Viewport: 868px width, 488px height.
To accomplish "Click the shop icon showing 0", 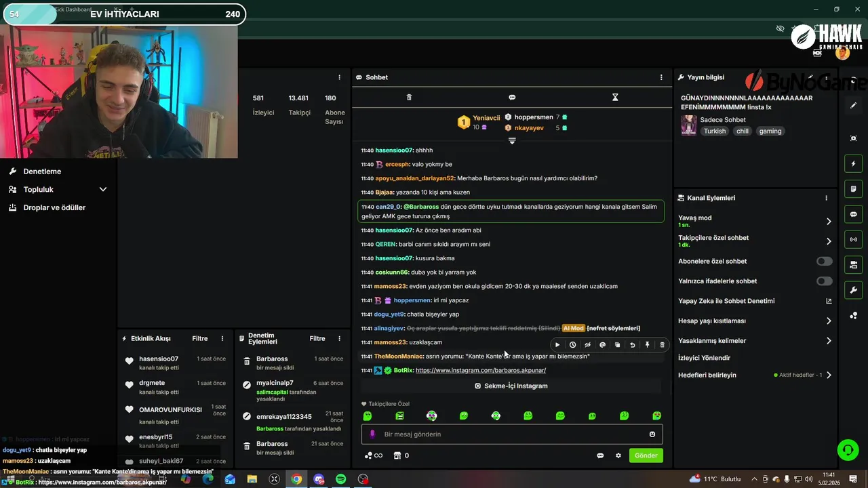I will click(x=401, y=455).
